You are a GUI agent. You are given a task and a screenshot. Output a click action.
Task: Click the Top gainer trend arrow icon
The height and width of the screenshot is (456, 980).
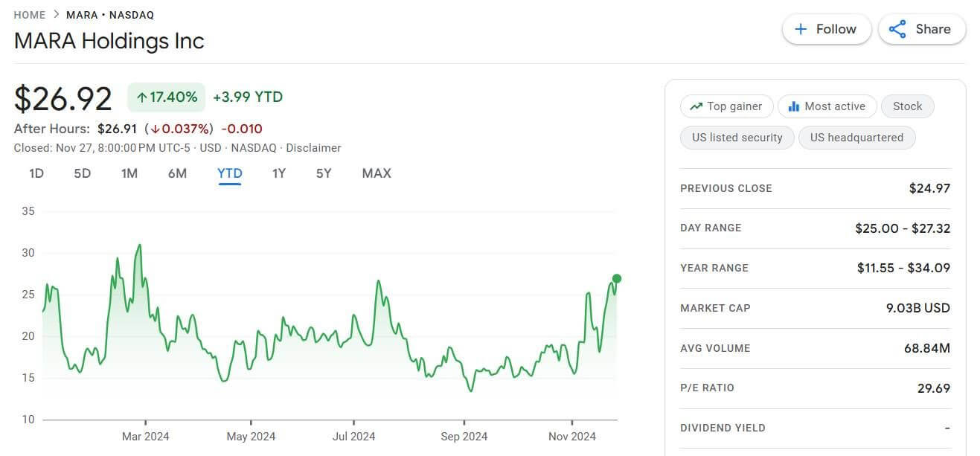[696, 106]
